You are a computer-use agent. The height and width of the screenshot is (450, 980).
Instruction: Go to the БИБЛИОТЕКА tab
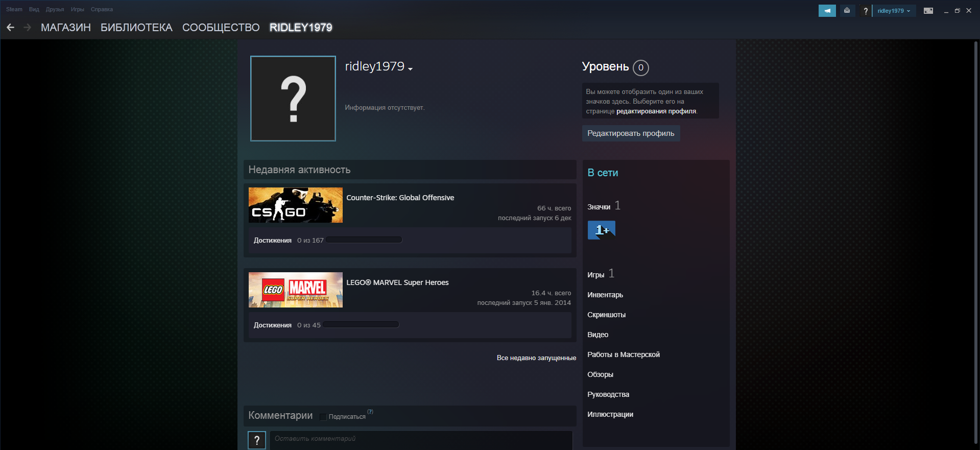point(136,28)
